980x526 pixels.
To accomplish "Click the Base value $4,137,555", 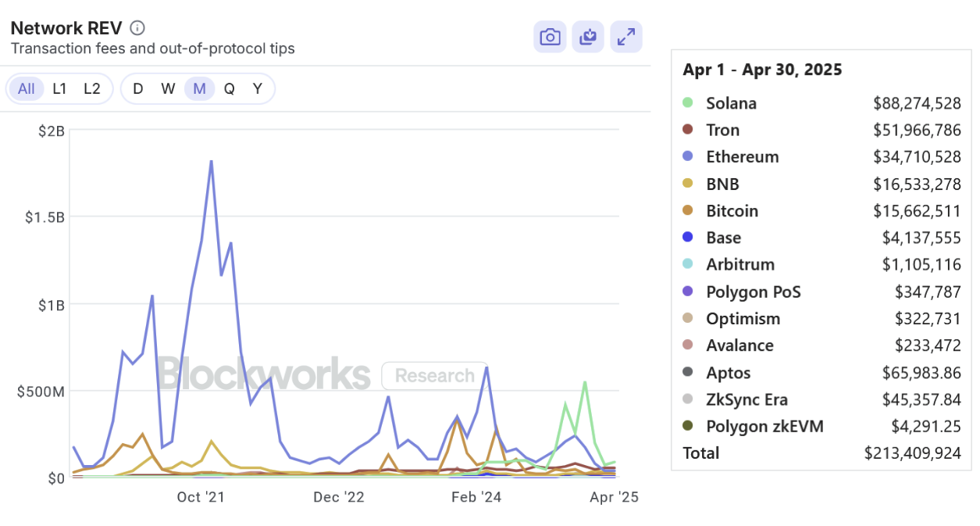I will click(922, 238).
